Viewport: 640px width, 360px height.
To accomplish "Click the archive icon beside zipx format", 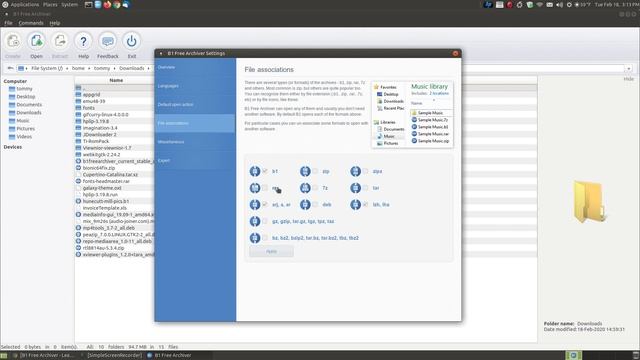I will (x=356, y=171).
